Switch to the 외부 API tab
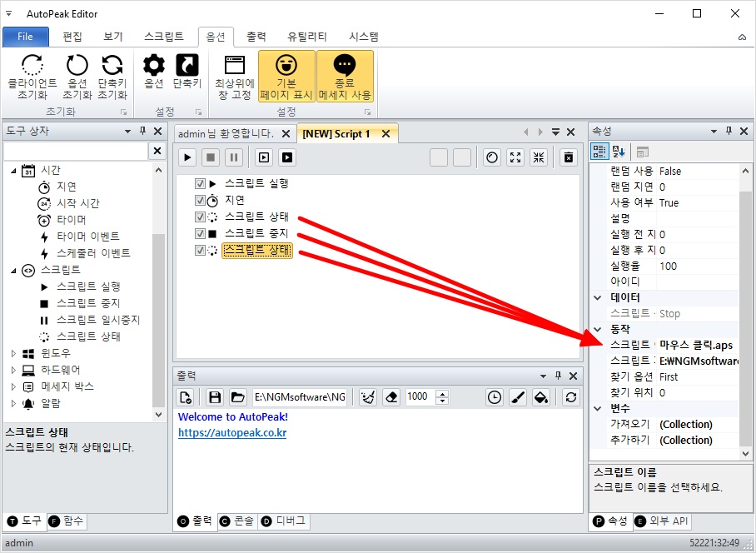 (661, 521)
